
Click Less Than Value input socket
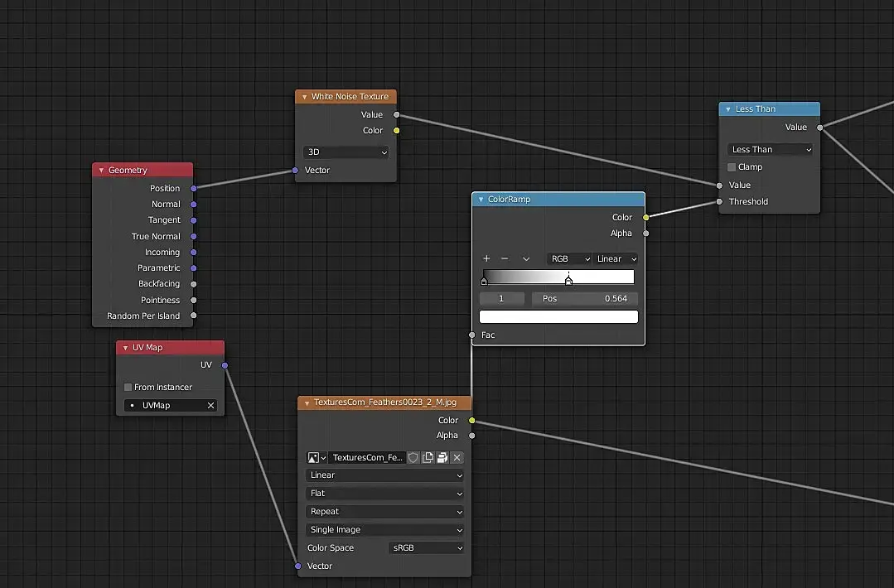coord(719,186)
